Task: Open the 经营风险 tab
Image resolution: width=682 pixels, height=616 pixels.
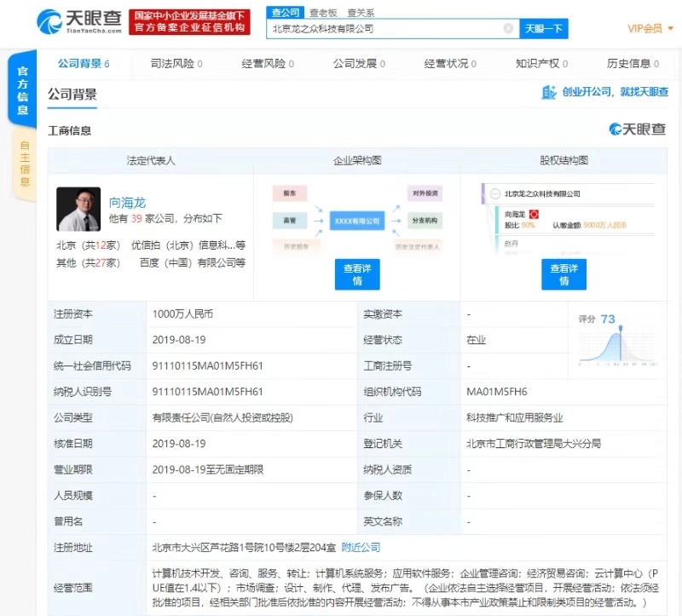Action: 268,64
